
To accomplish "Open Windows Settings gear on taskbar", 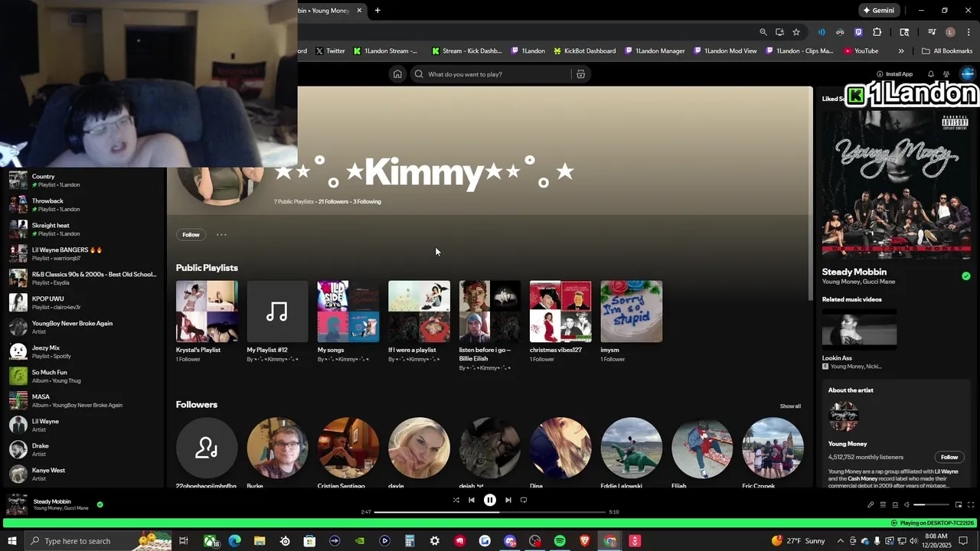I will tap(435, 541).
